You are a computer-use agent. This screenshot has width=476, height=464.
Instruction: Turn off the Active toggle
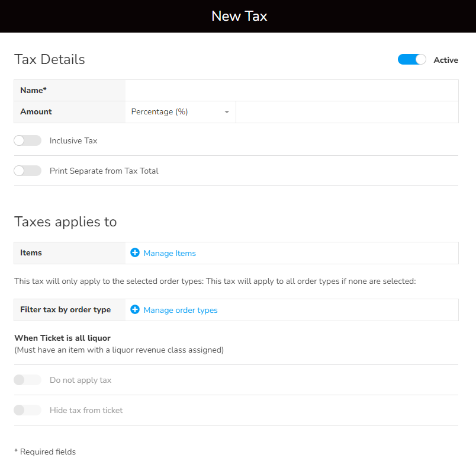click(x=412, y=60)
